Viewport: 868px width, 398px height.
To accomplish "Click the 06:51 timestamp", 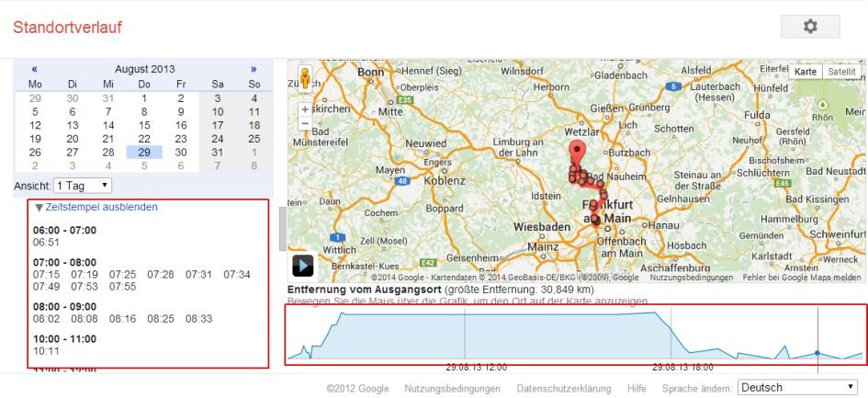I will click(x=46, y=243).
